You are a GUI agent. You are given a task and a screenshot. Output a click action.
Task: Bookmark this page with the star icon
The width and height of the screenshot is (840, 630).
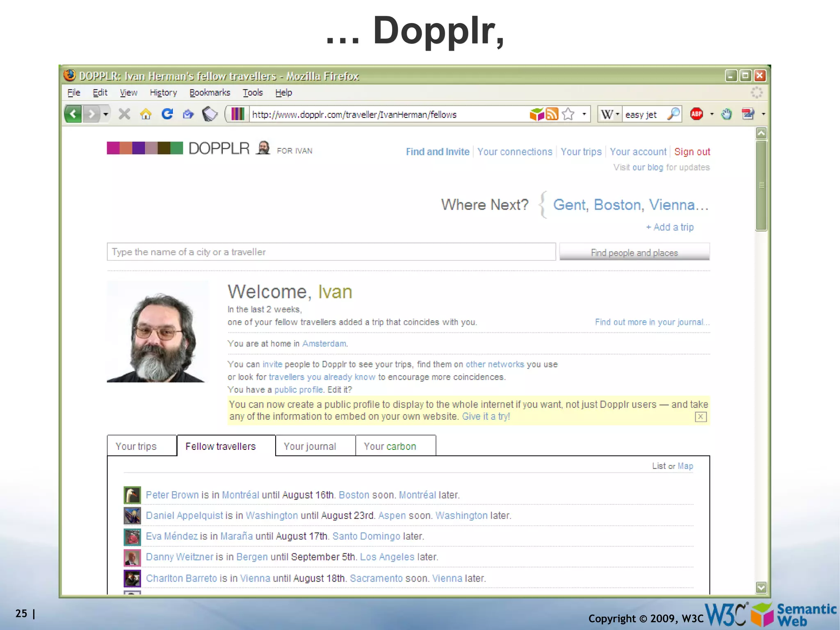(568, 114)
